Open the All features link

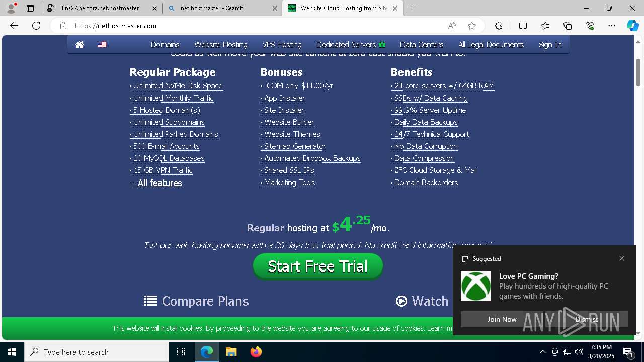156,183
